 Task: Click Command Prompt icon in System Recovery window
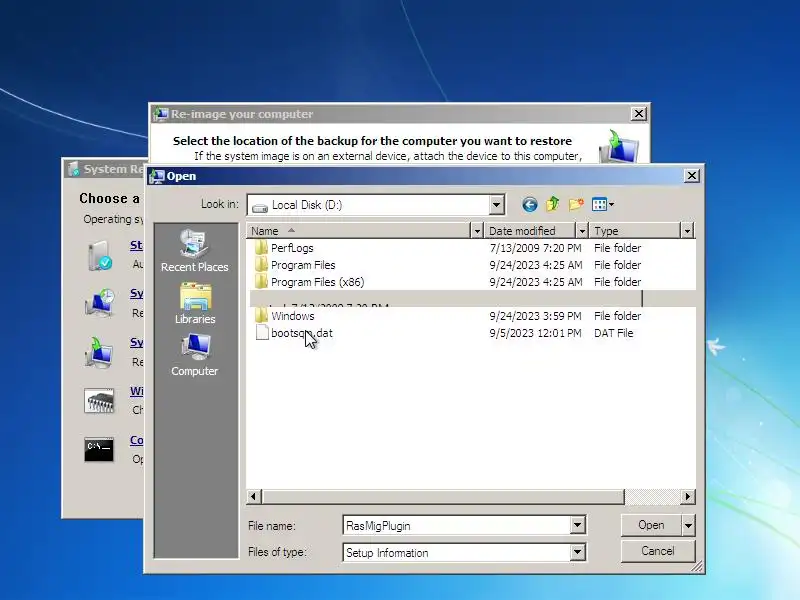point(99,449)
